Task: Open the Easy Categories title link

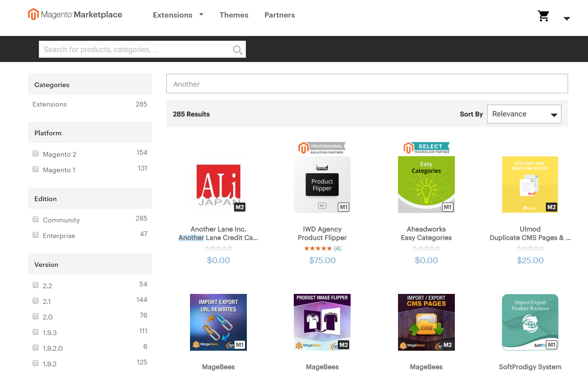Action: [x=426, y=238]
